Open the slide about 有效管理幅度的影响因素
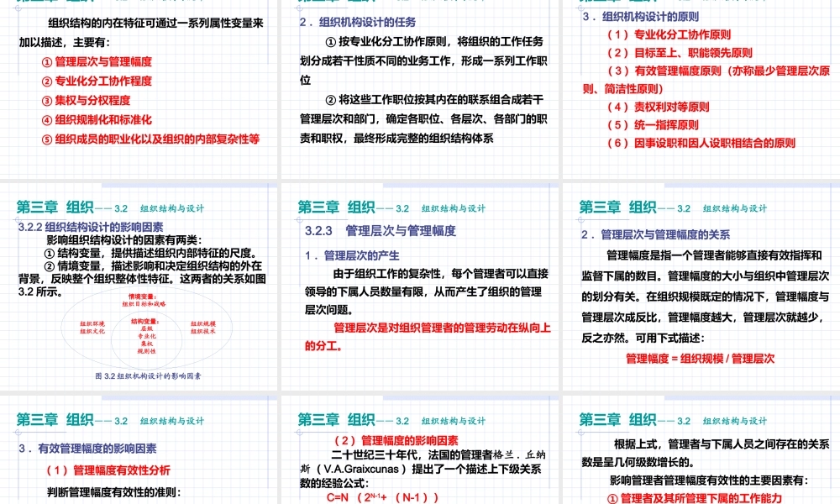The width and height of the screenshot is (840, 504). click(x=139, y=454)
